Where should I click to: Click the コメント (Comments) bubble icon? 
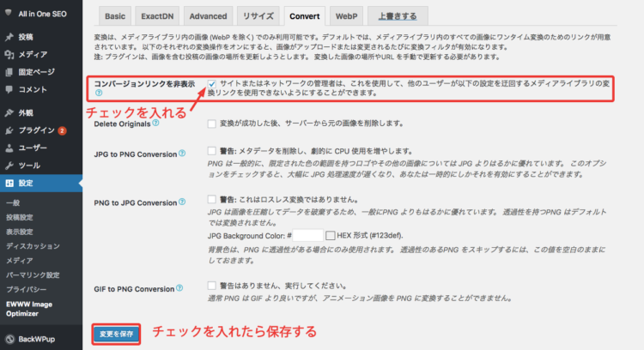[9, 88]
